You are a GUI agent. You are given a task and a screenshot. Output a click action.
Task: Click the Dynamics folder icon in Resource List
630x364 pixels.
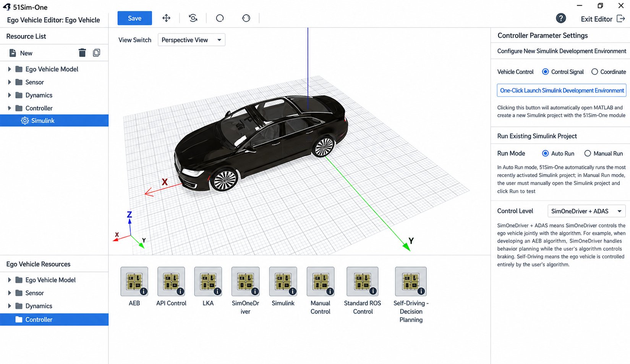point(19,95)
